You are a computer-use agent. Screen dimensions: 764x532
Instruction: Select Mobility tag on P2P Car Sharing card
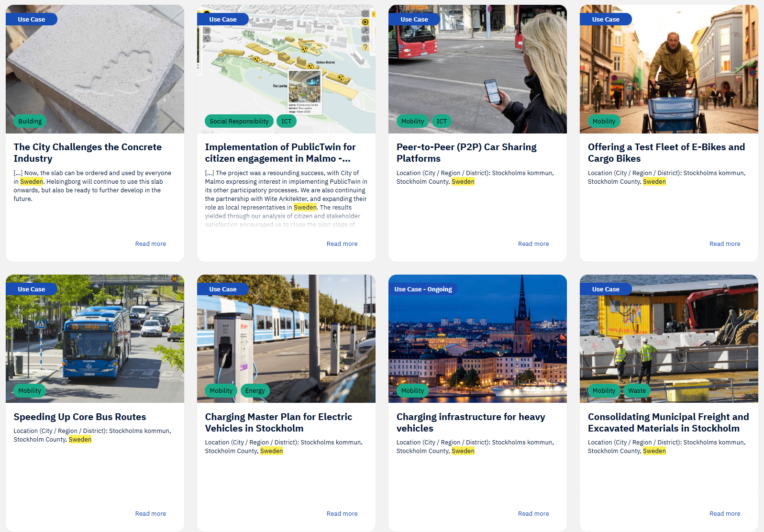tap(413, 121)
